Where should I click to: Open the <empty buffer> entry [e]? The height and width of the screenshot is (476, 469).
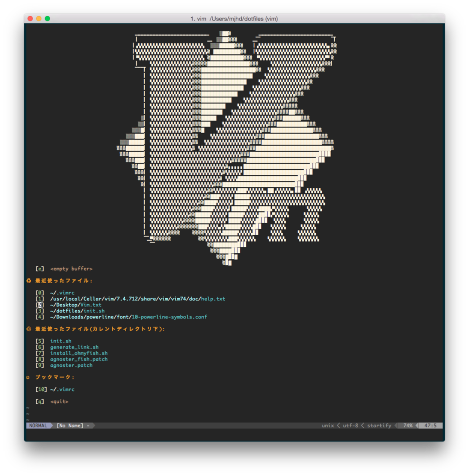64,269
